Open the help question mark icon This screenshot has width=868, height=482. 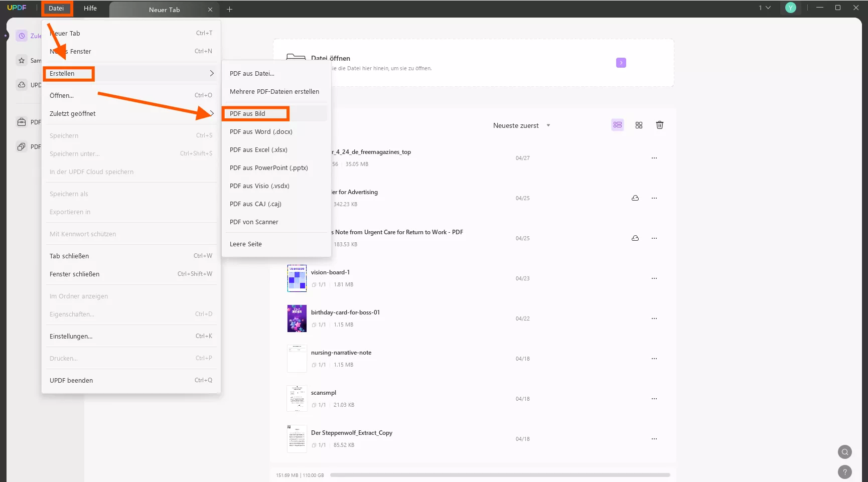(x=845, y=472)
